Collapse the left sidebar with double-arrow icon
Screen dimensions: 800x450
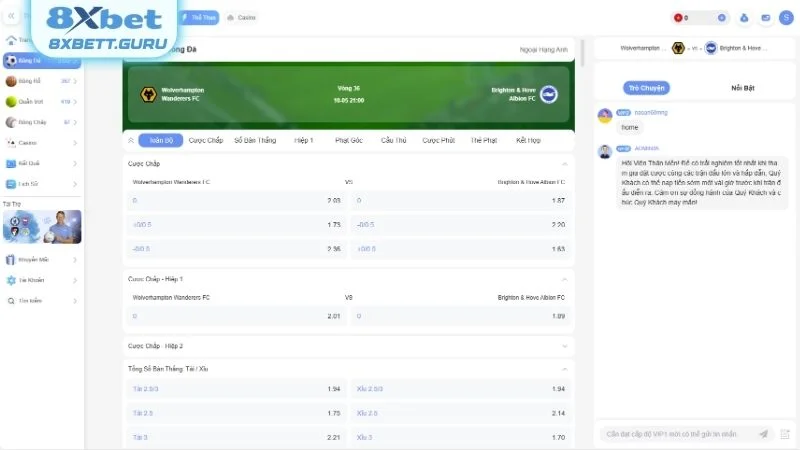tap(11, 16)
